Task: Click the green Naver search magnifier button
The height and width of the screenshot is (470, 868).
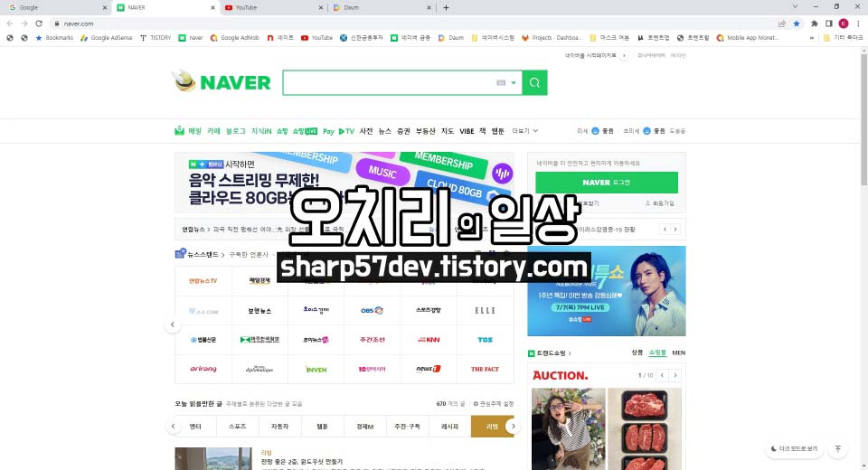Action: [x=534, y=82]
